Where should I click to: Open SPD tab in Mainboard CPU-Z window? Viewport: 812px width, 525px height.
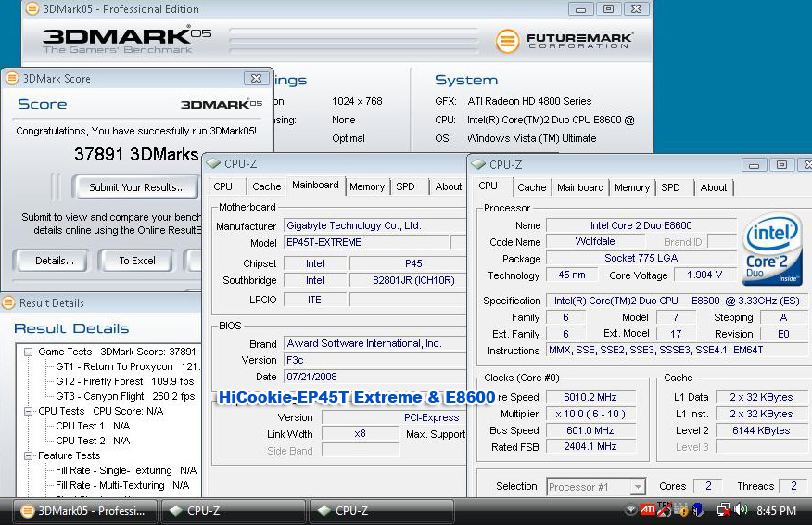(405, 186)
